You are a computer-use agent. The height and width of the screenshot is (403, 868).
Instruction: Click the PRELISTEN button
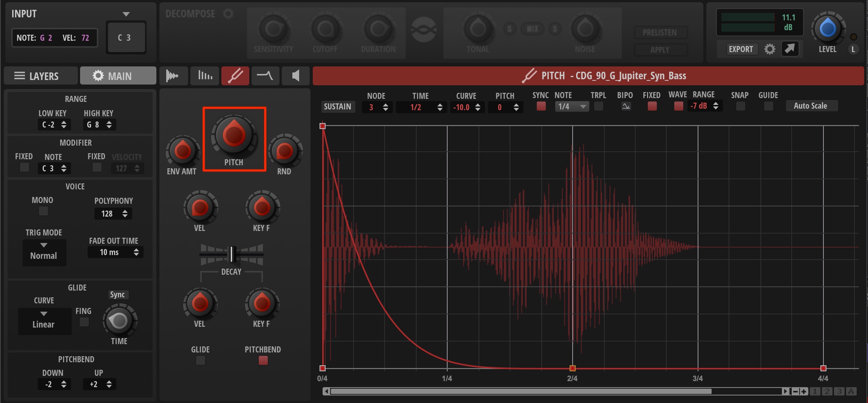[660, 32]
